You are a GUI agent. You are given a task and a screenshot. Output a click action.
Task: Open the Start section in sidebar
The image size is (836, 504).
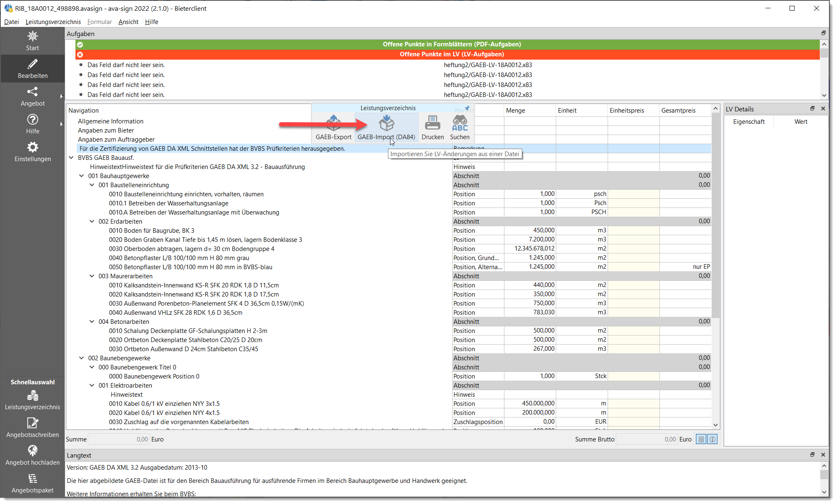coord(32,41)
